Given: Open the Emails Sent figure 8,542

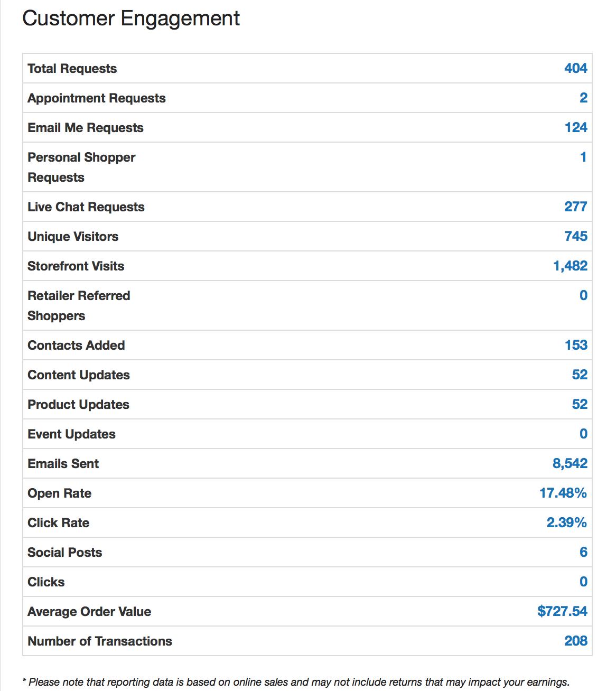Looking at the screenshot, I should point(570,463).
